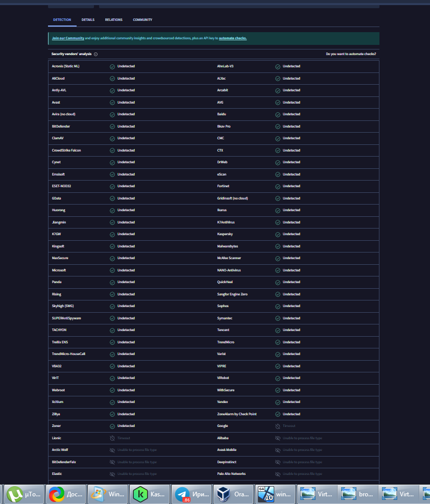Click the crossed-eye icon in Palo Alto Networks row
Image resolution: width=430 pixels, height=504 pixels.
[x=278, y=474]
